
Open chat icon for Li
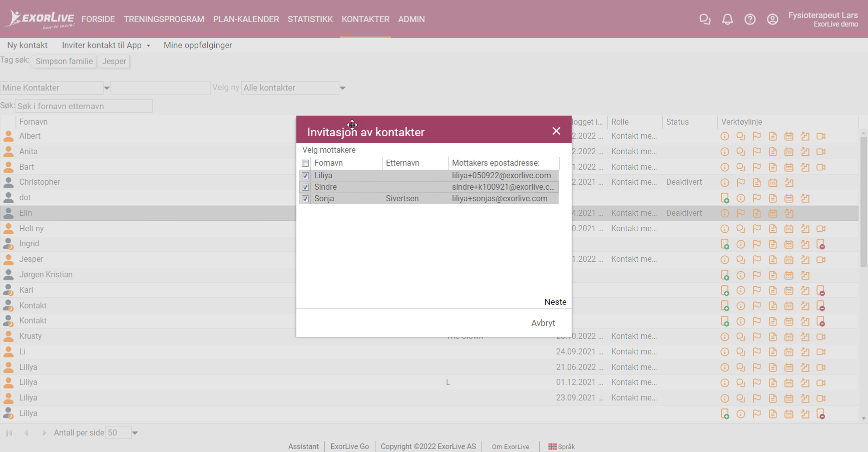point(741,352)
